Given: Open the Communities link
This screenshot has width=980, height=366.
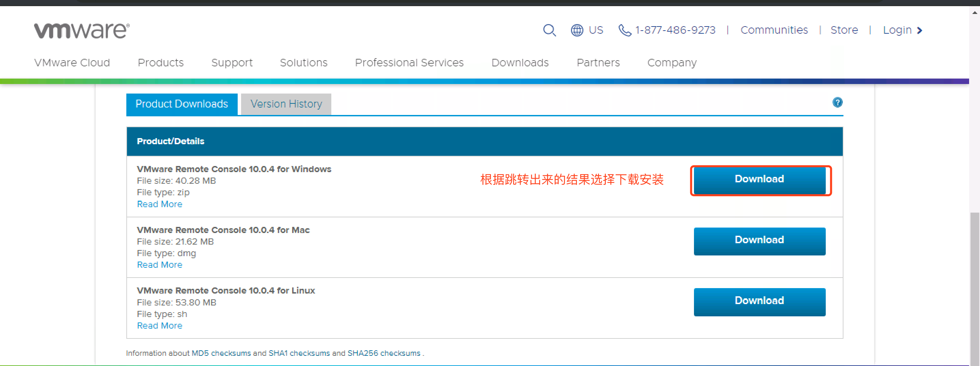Looking at the screenshot, I should click(774, 30).
